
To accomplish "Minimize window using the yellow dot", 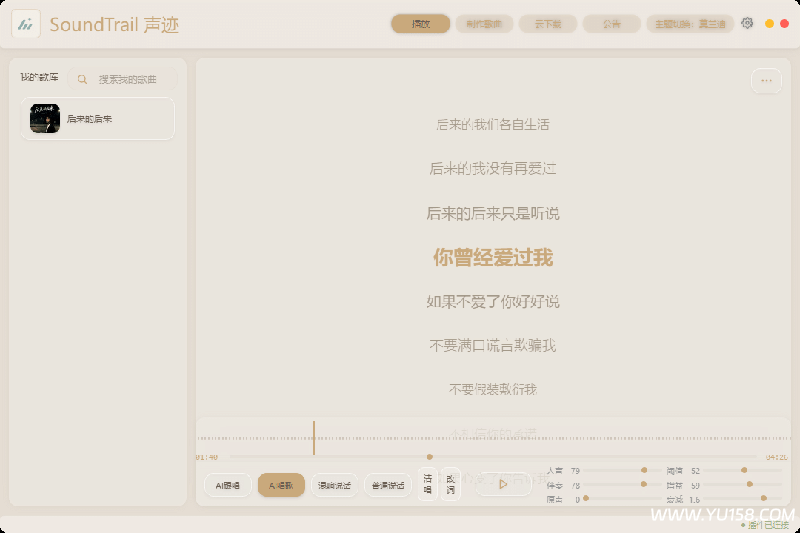I will (x=769, y=23).
